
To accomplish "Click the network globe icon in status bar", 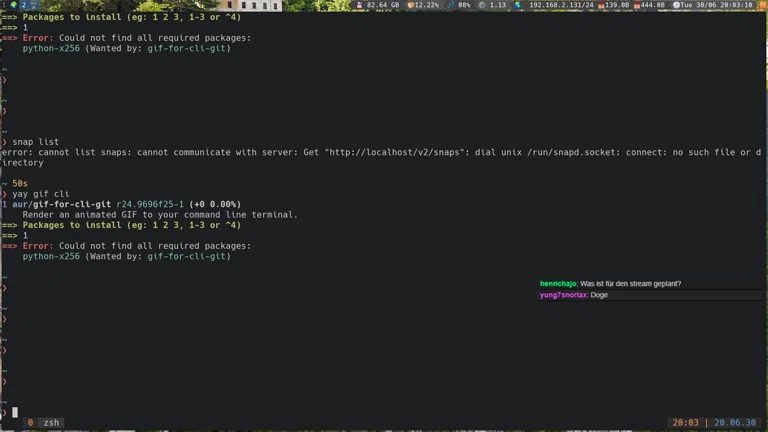I will pyautogui.click(x=518, y=5).
